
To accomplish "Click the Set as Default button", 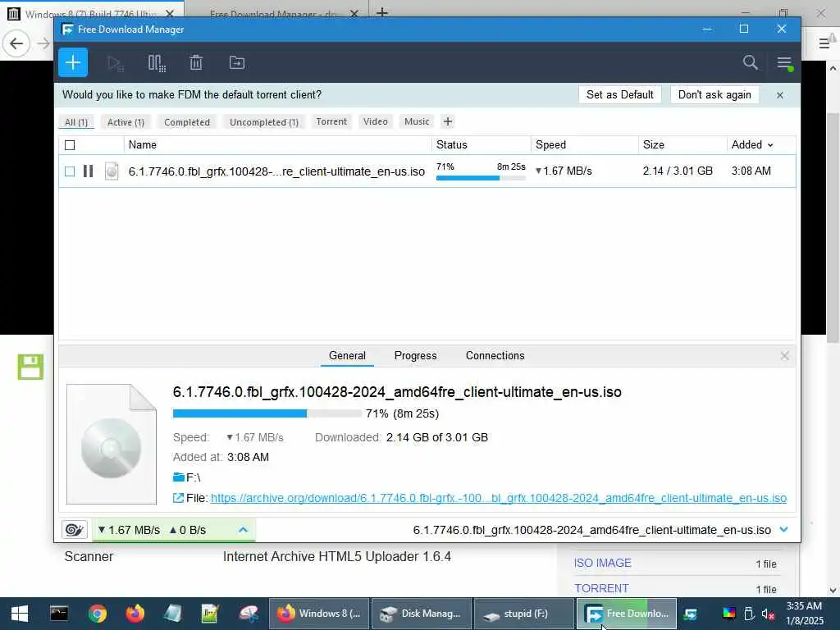I will (620, 95).
